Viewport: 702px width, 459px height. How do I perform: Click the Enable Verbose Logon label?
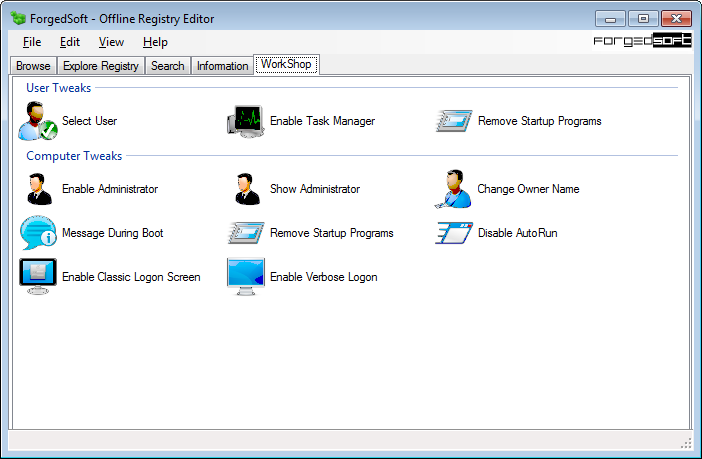pos(323,277)
